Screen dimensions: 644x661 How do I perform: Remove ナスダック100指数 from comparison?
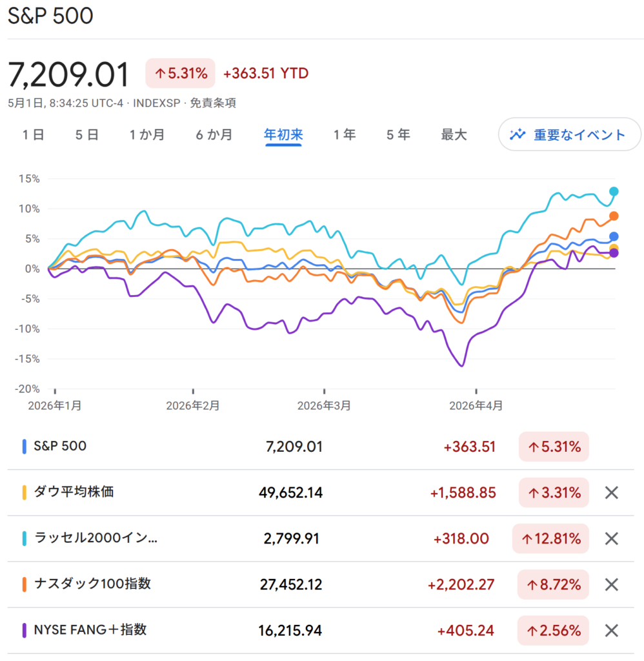click(611, 584)
